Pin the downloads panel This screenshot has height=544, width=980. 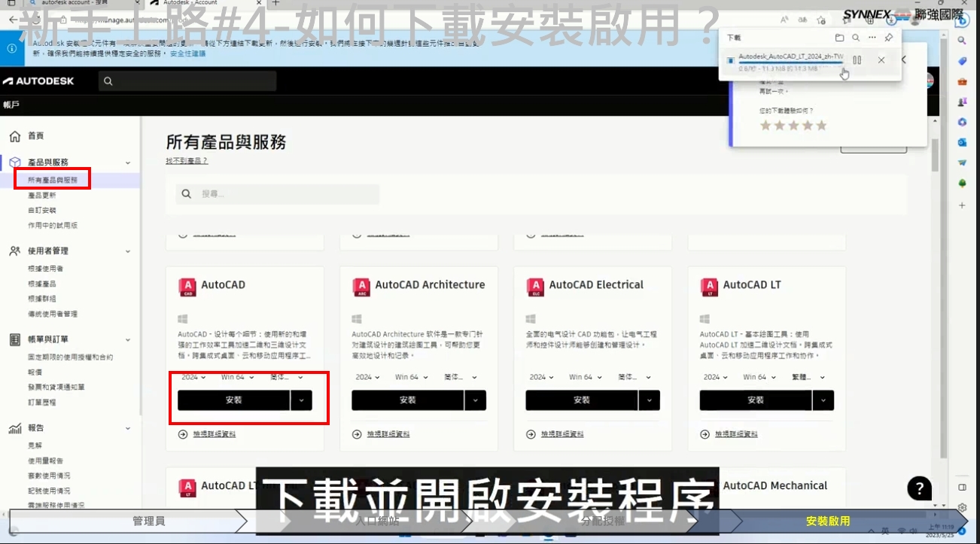[x=889, y=38]
